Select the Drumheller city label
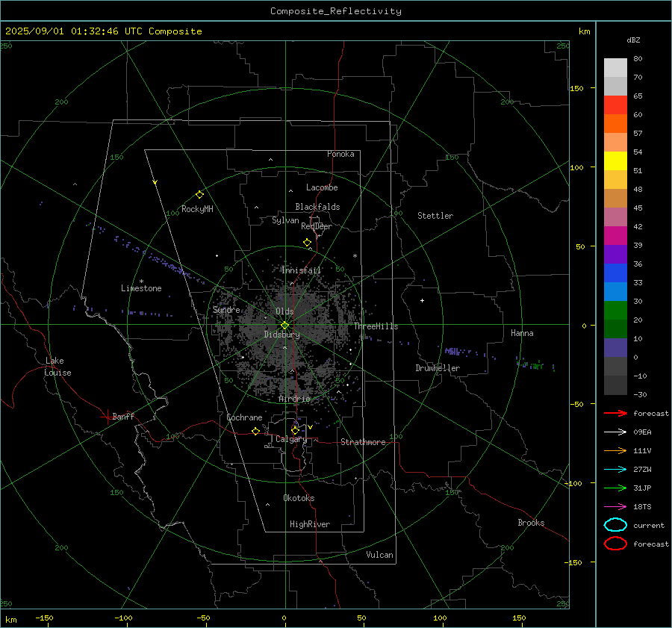The image size is (672, 628). coord(438,368)
